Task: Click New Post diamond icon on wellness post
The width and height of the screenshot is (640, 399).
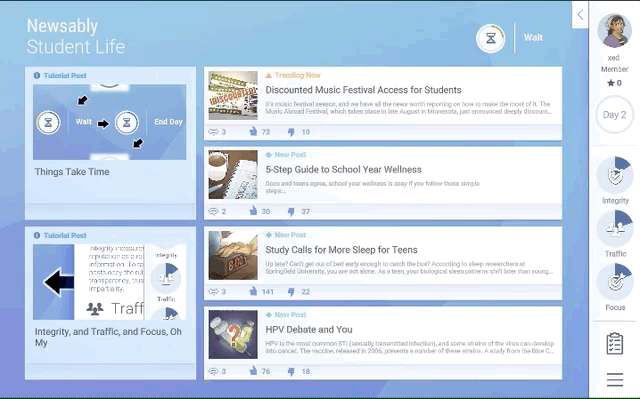Action: pyautogui.click(x=268, y=155)
